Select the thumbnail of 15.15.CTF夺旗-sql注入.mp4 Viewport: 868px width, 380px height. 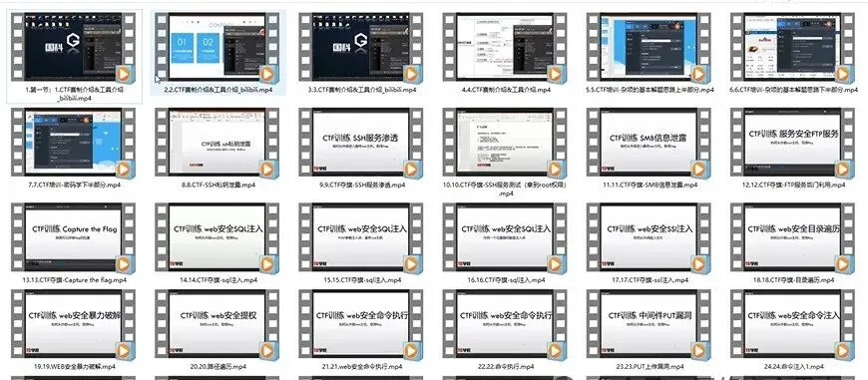pos(361,237)
